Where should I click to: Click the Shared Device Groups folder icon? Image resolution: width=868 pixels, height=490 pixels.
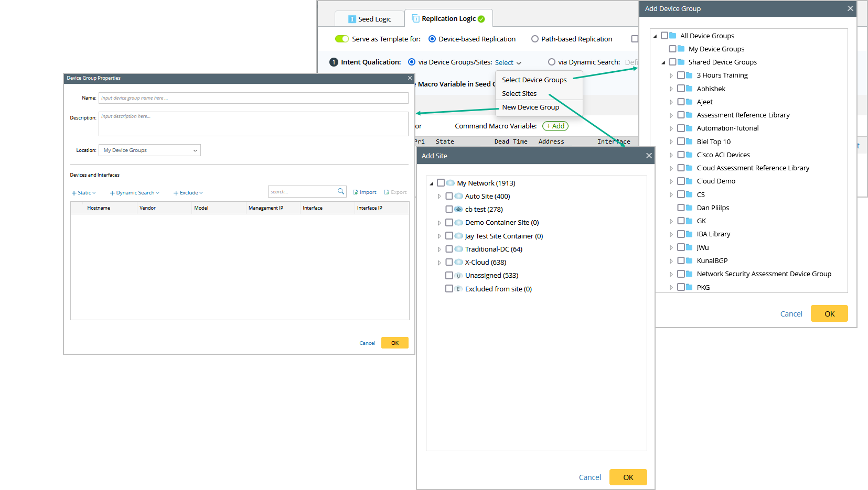pos(681,62)
